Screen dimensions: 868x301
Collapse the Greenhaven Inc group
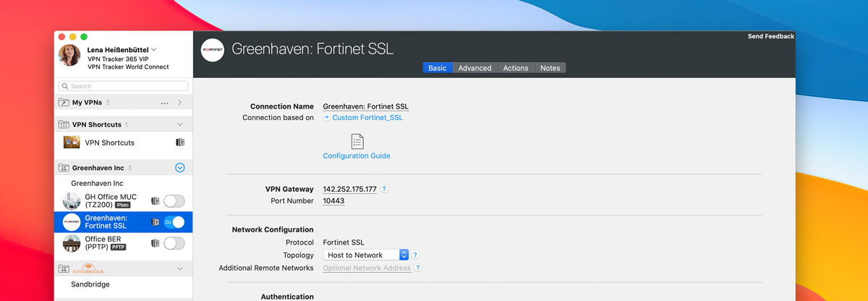(x=180, y=168)
